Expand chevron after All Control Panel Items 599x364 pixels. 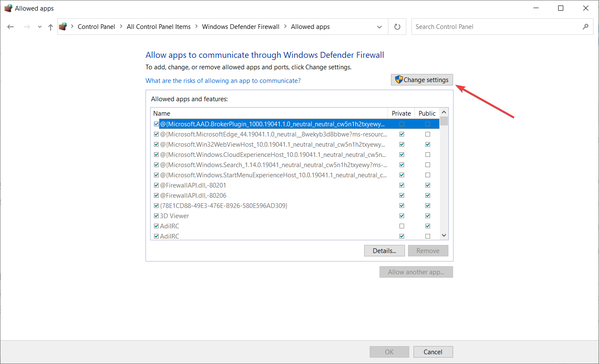(x=197, y=26)
